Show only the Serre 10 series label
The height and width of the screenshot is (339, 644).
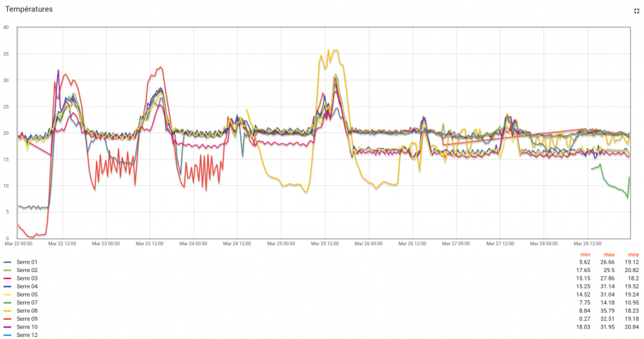coord(27,327)
